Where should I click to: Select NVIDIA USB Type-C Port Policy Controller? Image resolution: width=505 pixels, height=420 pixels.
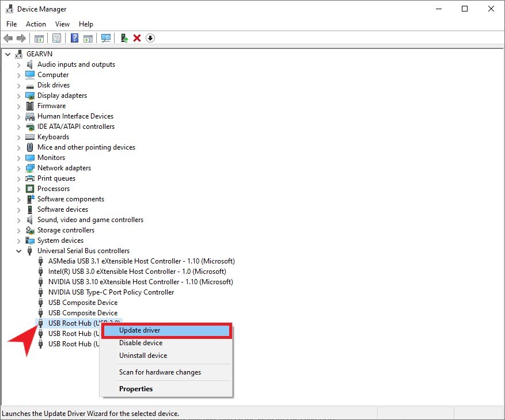coord(111,292)
